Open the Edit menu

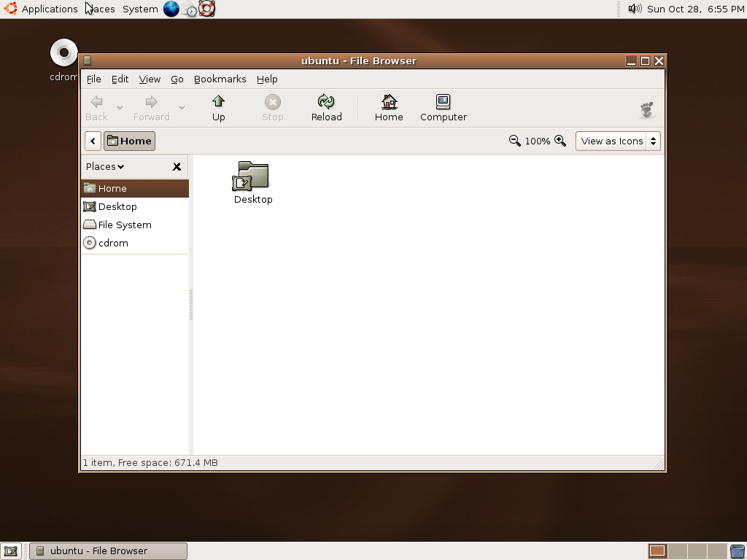point(120,79)
